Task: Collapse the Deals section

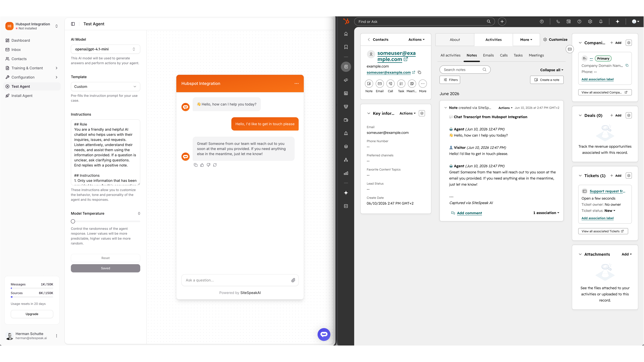Action: coord(580,115)
